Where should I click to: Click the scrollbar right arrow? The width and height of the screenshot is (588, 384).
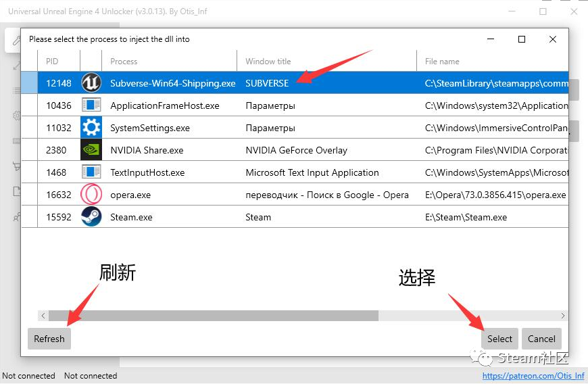point(563,315)
